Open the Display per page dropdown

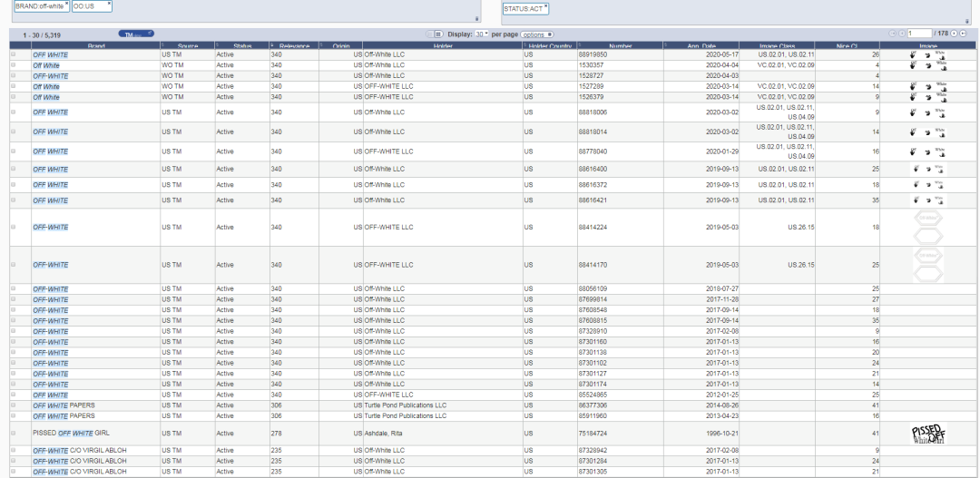(482, 34)
